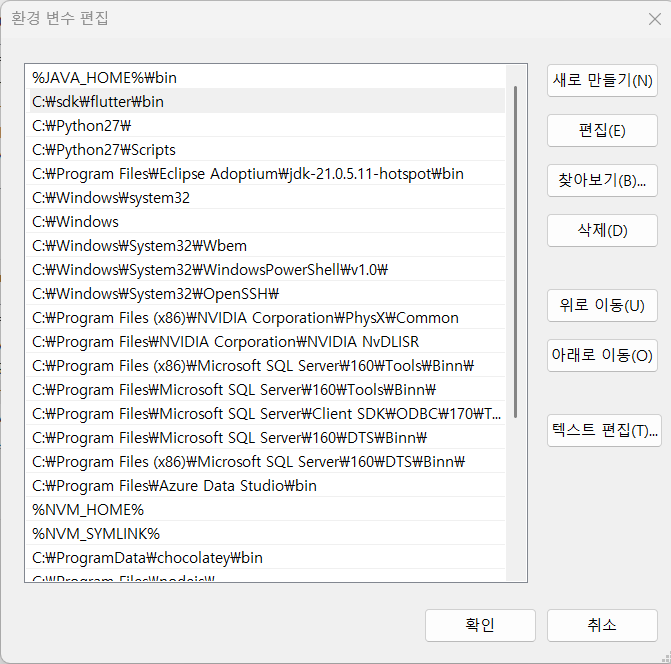Move the entry up with 위로 이동(U)

(x=602, y=305)
